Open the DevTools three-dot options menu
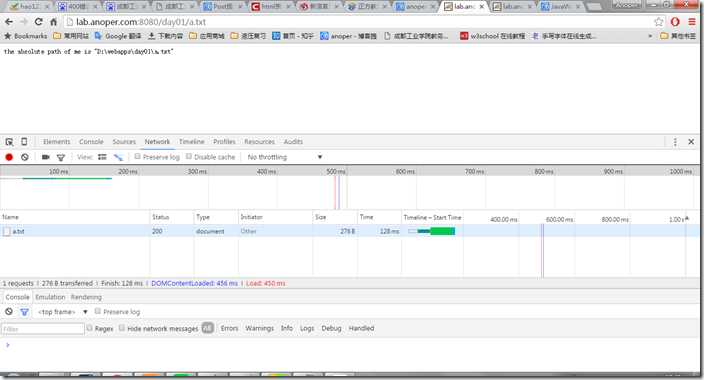 [675, 142]
